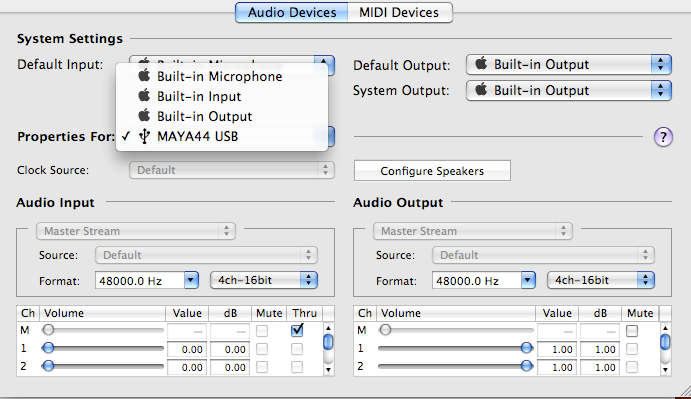Click input channel 1 Value field
This screenshot has height=399, width=691.
click(187, 350)
